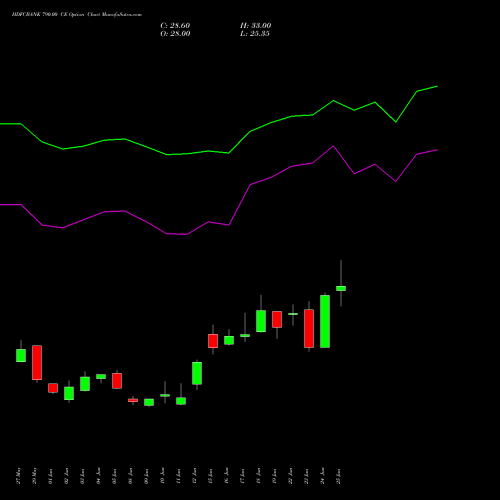This screenshot has width=500, height=500.
Task: Click the red candle for 05 Jun
Action: point(117,381)
